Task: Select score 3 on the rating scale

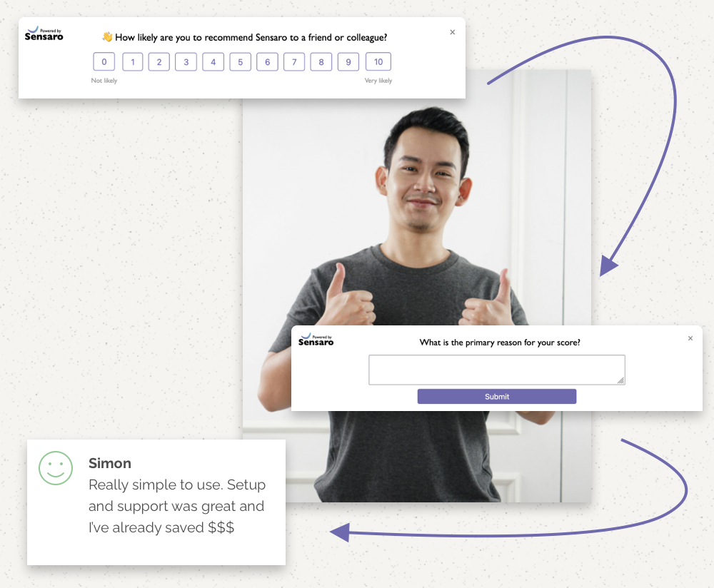Action: coord(186,61)
